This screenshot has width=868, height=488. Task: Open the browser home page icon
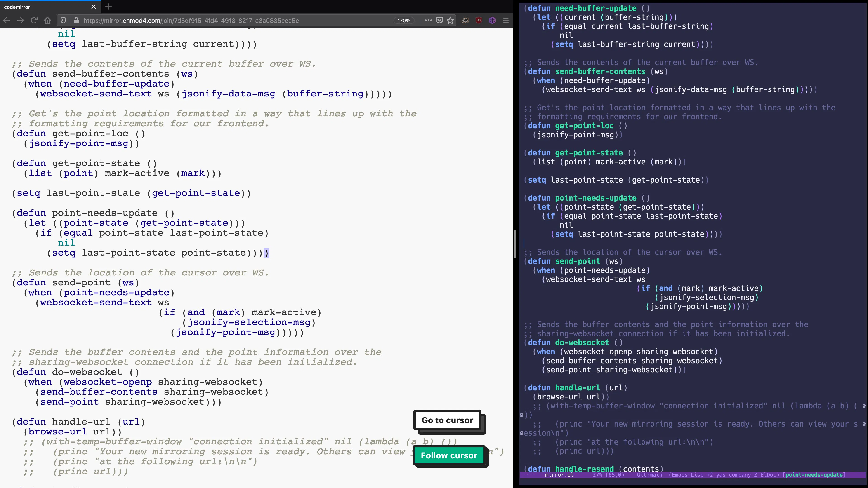[47, 21]
